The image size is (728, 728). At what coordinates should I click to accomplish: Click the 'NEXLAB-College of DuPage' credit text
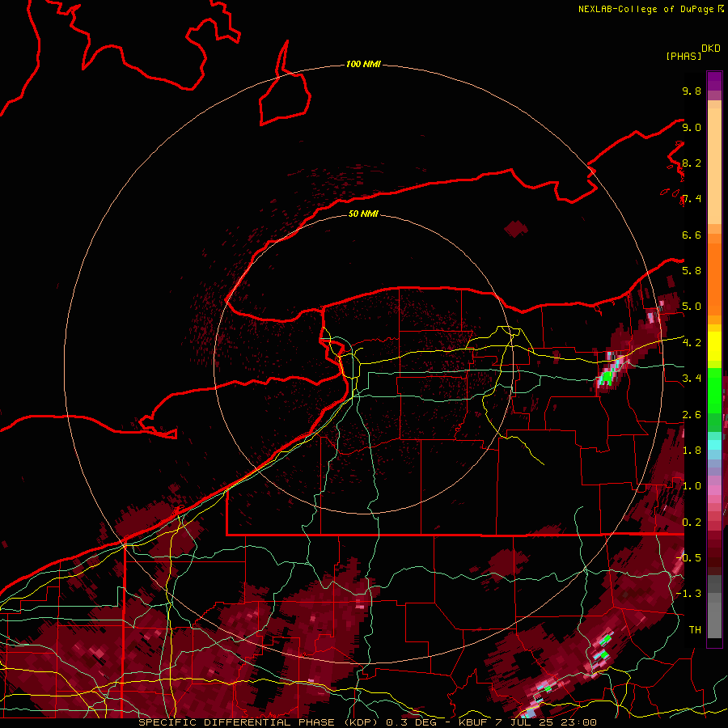[645, 9]
